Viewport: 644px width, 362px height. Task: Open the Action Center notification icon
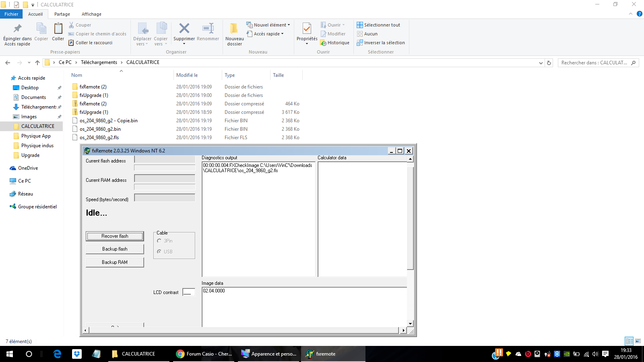pyautogui.click(x=605, y=354)
